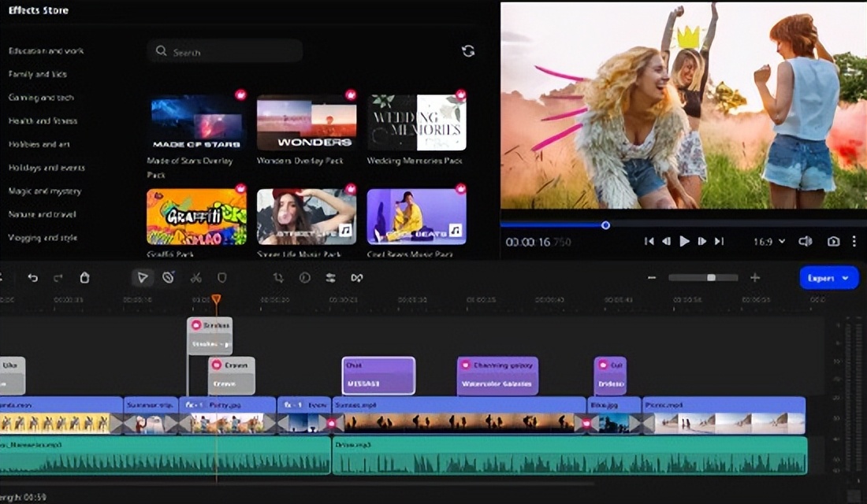
Task: Select the scissors Split tool
Action: coord(196,278)
